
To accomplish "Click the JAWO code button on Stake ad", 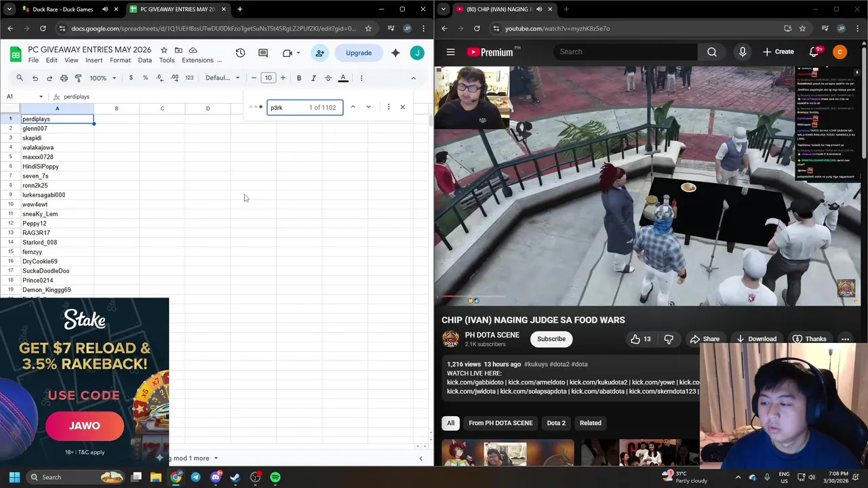I will [85, 426].
